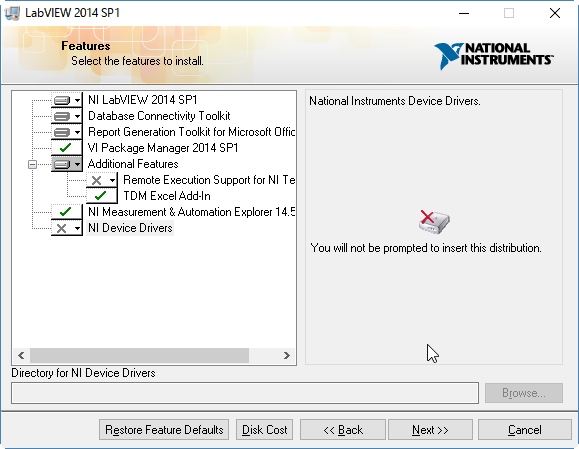Collapse the Additional Features tree node
This screenshot has width=579, height=449.
[32, 164]
